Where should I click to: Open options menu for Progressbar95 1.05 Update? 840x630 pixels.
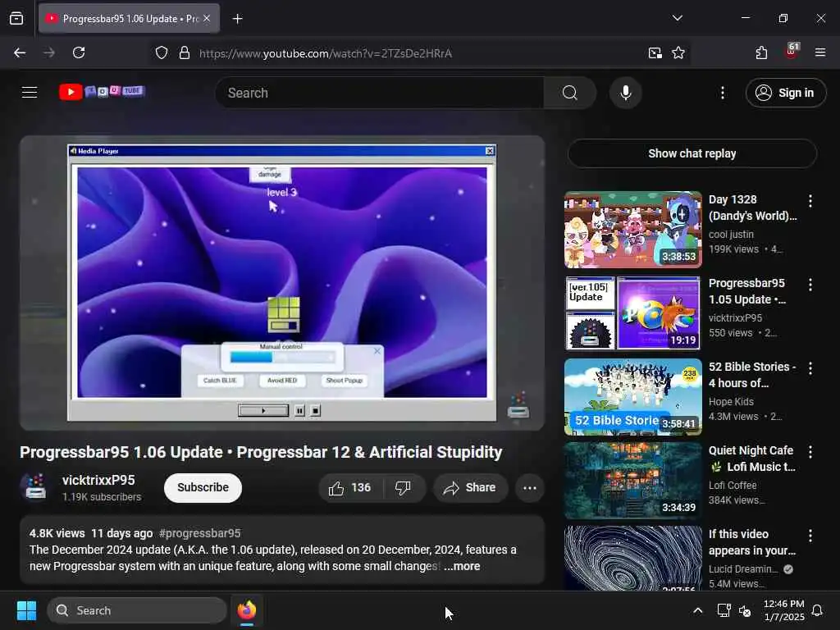(810, 285)
